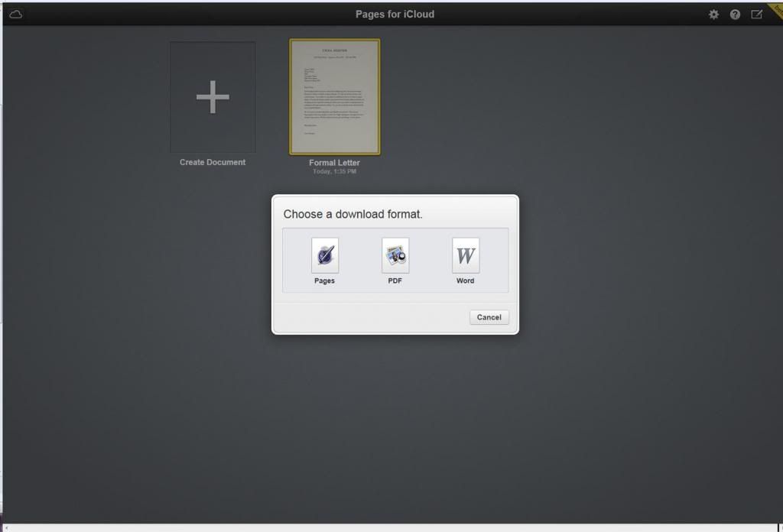Open the settings gear menu

713,15
